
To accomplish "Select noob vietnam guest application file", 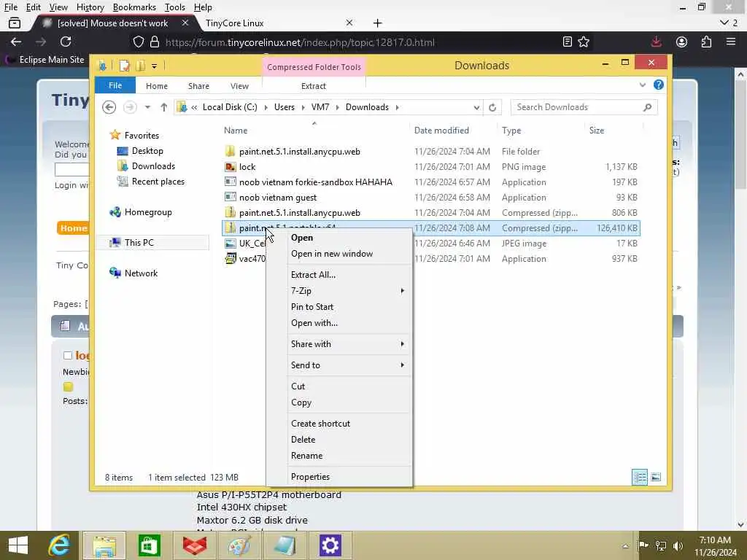I will (278, 197).
